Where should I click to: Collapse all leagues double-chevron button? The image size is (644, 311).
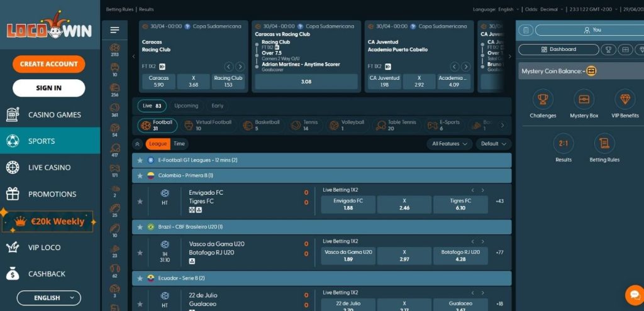click(x=138, y=144)
